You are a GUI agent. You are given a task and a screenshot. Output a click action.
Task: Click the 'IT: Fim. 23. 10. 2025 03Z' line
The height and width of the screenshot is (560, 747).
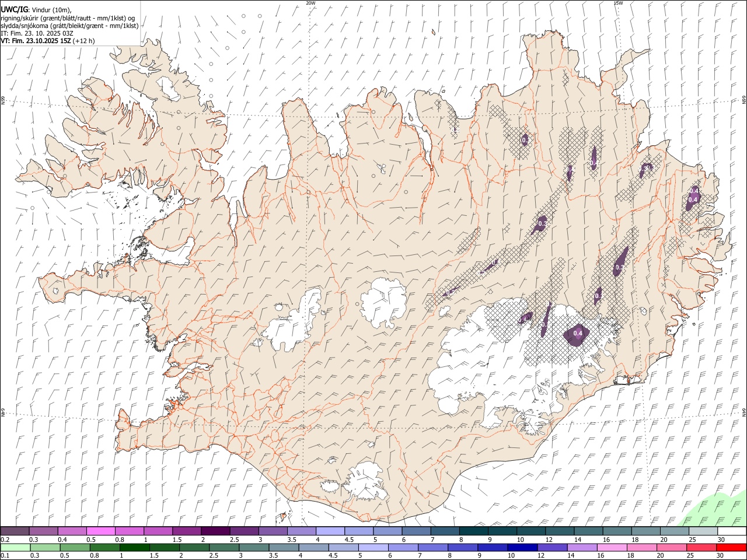pos(36,33)
